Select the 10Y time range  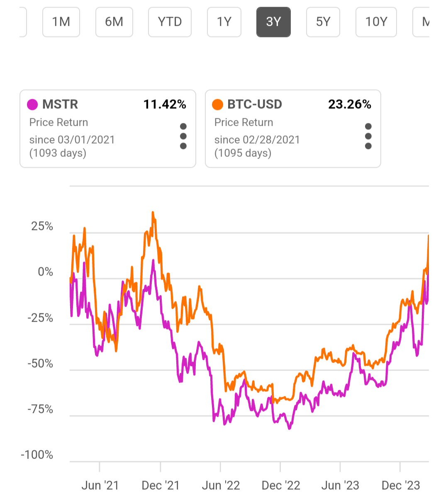coord(376,22)
